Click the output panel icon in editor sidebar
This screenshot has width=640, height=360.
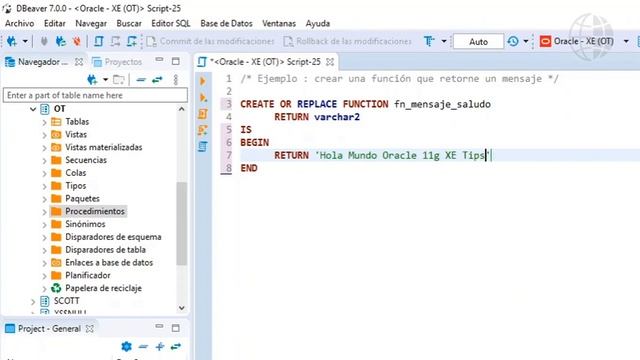(x=202, y=146)
